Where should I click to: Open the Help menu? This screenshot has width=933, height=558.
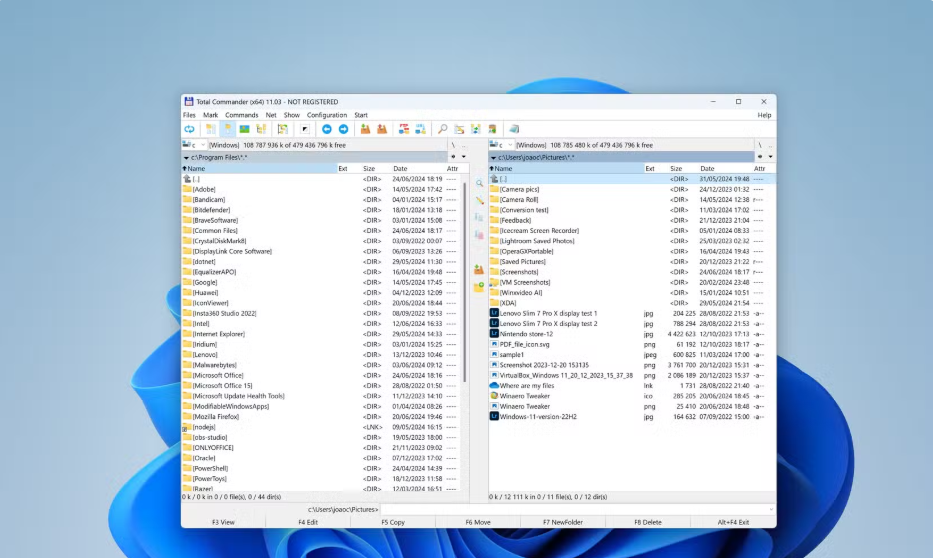coord(764,115)
